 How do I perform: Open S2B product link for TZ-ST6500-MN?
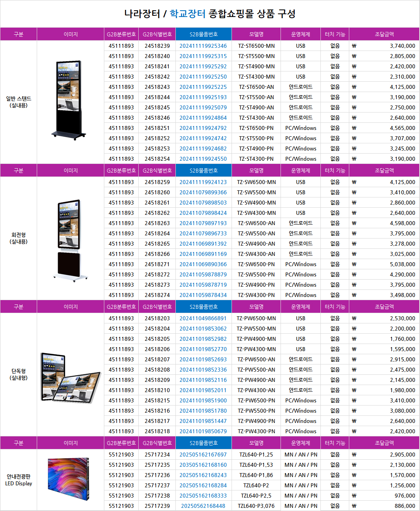(203, 46)
